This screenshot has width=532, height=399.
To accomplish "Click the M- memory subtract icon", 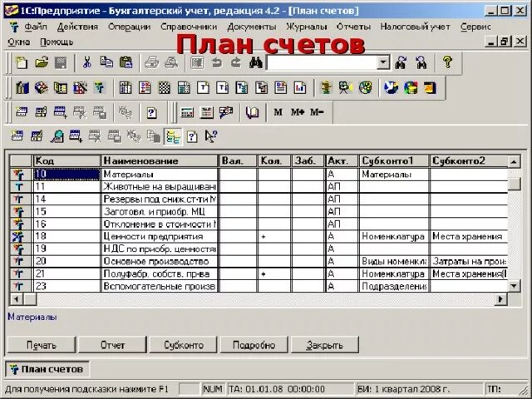I will coord(317,112).
